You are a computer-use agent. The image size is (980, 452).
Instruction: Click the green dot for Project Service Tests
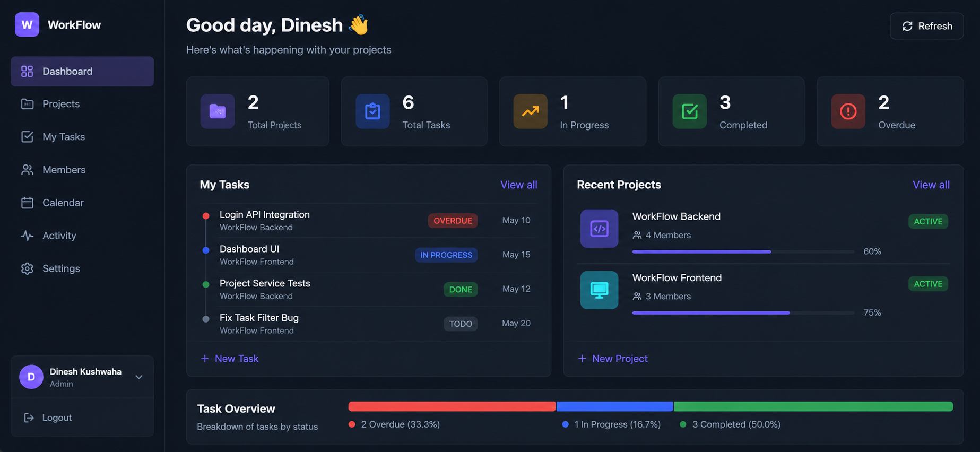pos(206,284)
